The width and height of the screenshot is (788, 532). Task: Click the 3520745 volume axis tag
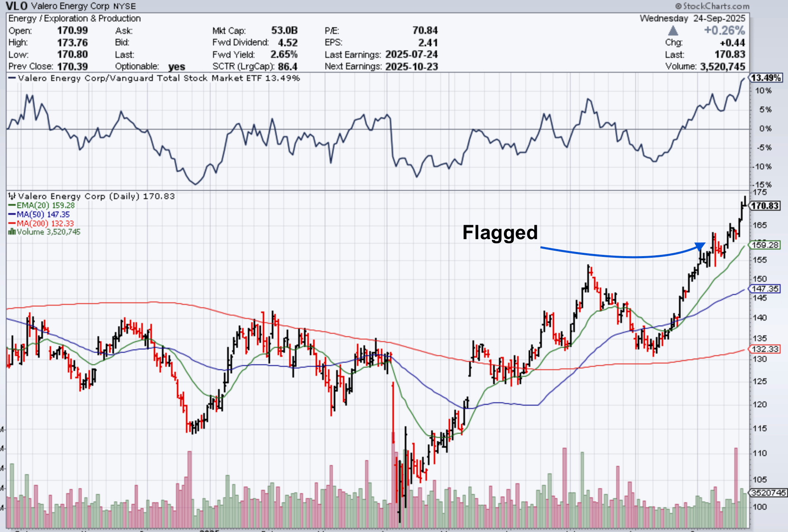pyautogui.click(x=768, y=493)
